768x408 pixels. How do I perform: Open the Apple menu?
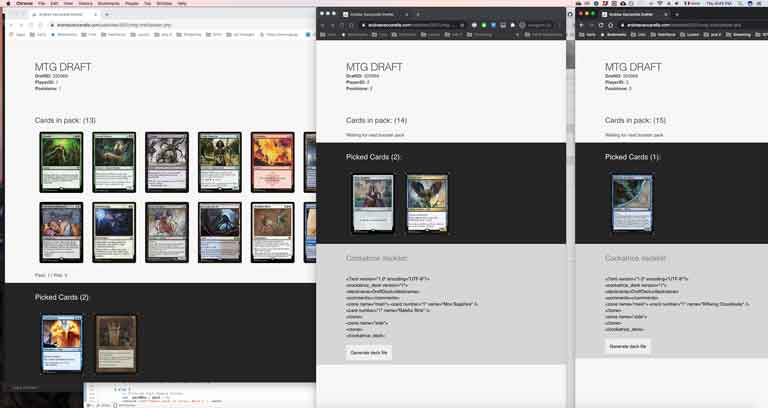(x=8, y=3)
